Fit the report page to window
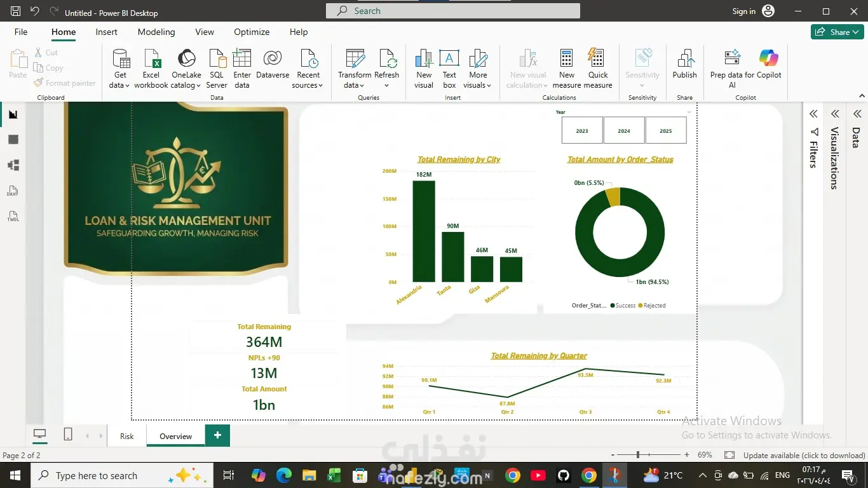Image resolution: width=868 pixels, height=488 pixels. (x=729, y=455)
